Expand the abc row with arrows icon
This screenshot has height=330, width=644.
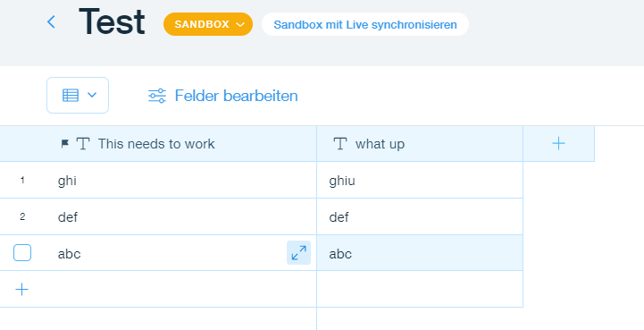pos(298,253)
